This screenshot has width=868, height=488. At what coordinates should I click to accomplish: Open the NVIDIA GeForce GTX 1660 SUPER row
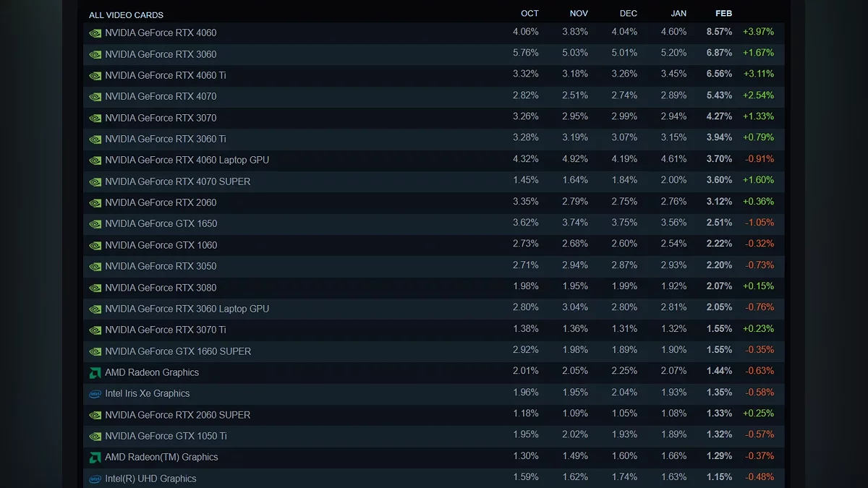tap(434, 351)
